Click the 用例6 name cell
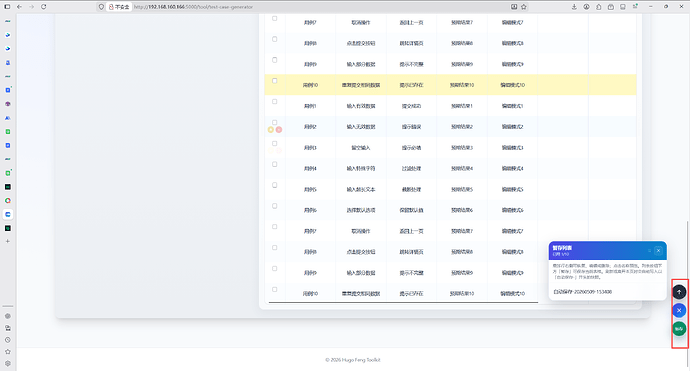 310,210
